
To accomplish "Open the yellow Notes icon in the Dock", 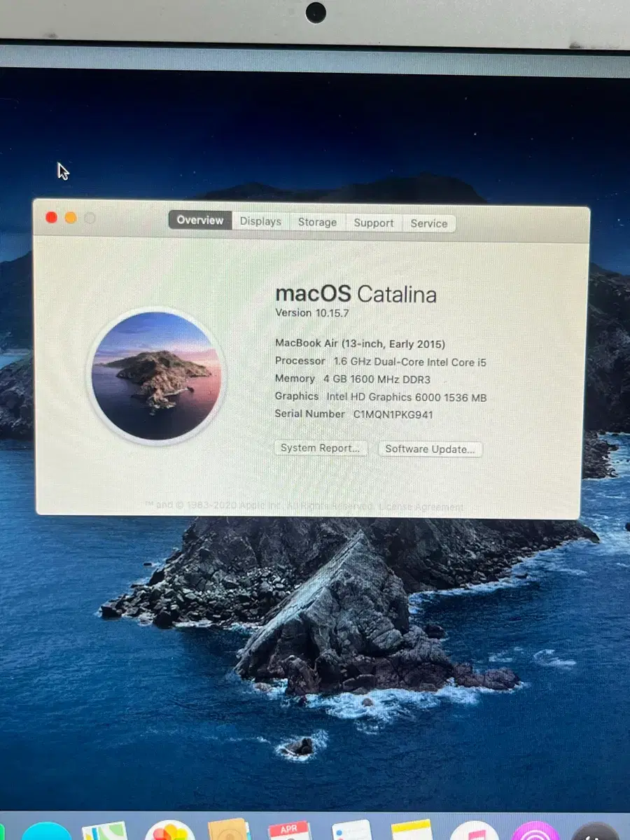I will pyautogui.click(x=412, y=831).
